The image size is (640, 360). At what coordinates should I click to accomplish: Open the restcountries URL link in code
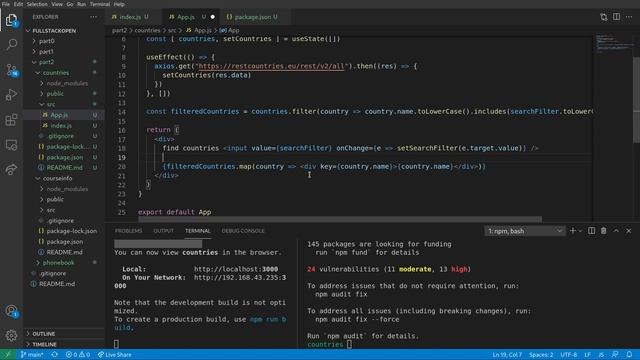click(271, 66)
